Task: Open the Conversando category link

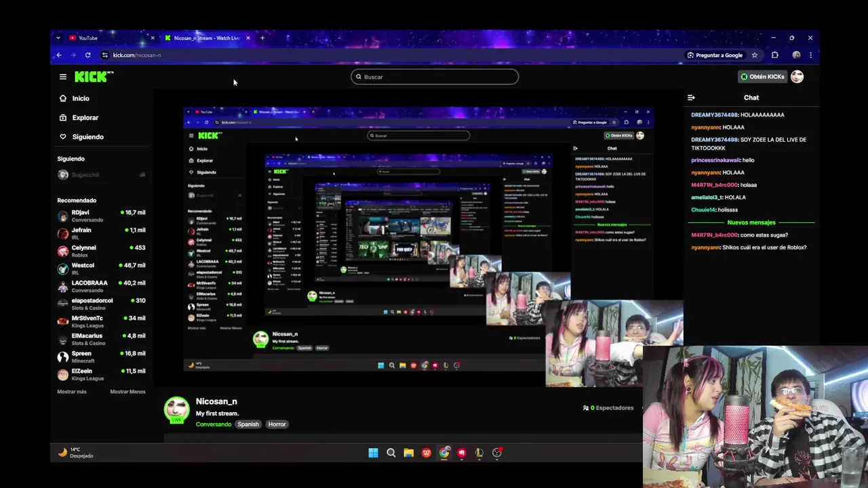Action: click(x=214, y=424)
